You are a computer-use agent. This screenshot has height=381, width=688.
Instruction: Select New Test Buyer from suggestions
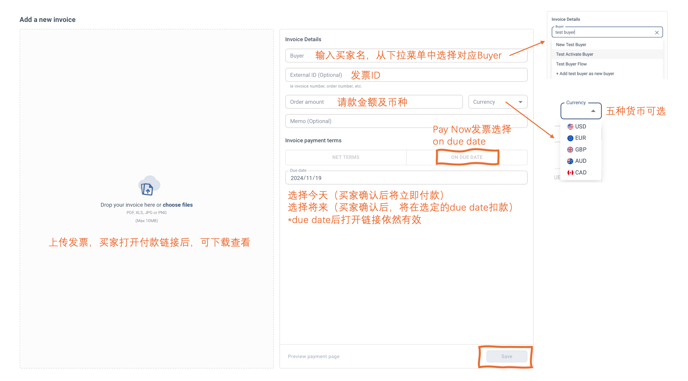pos(607,45)
